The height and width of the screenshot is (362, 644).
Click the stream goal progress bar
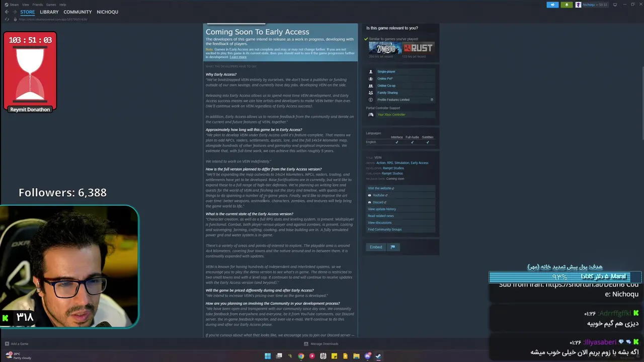point(565,277)
